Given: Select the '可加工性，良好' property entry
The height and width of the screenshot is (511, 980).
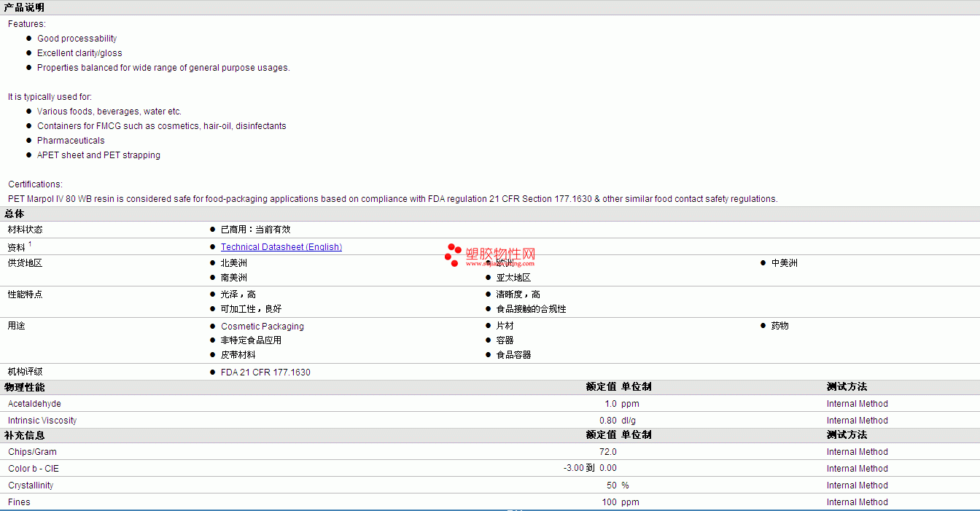Looking at the screenshot, I should pos(251,309).
